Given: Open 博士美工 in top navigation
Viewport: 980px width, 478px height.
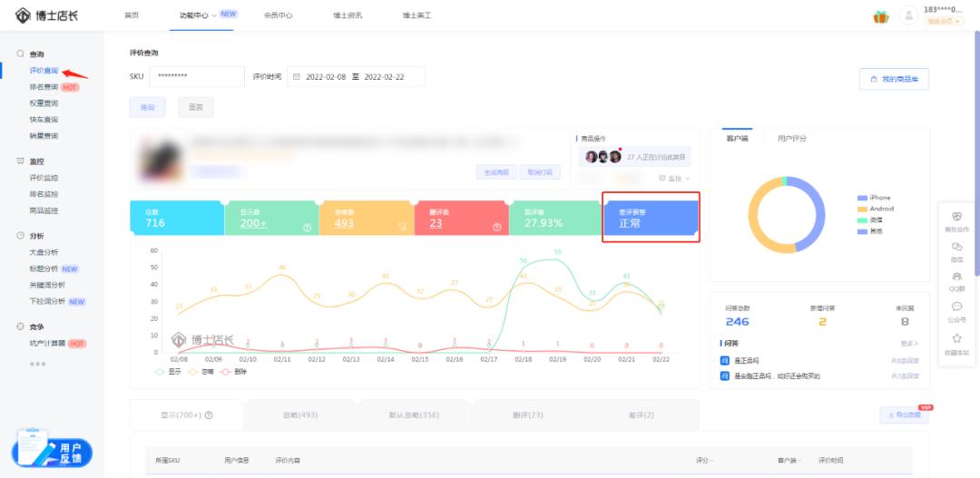Looking at the screenshot, I should click(416, 15).
